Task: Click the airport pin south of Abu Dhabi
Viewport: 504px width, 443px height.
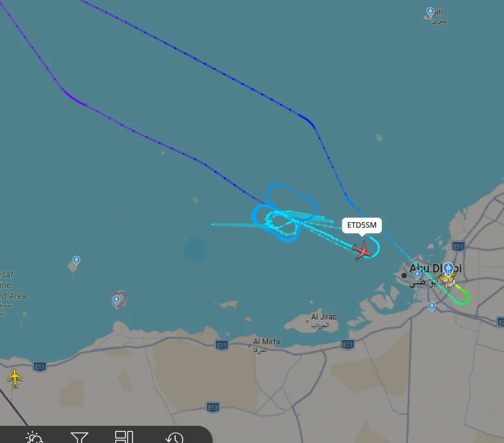Action: [x=431, y=306]
